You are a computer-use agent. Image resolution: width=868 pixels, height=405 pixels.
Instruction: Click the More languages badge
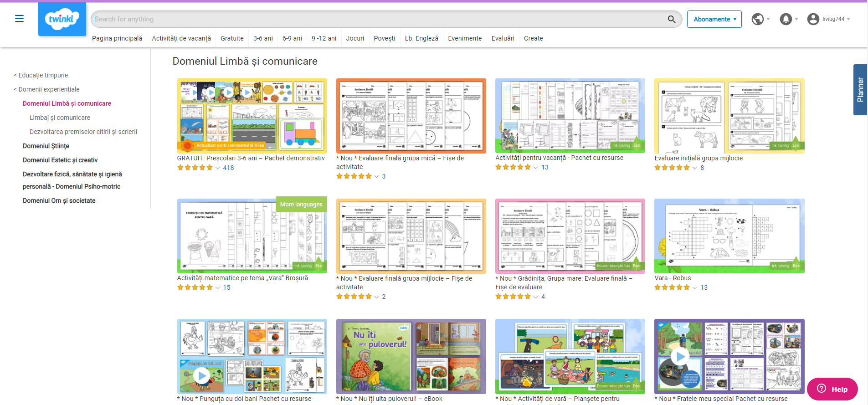[x=301, y=205]
